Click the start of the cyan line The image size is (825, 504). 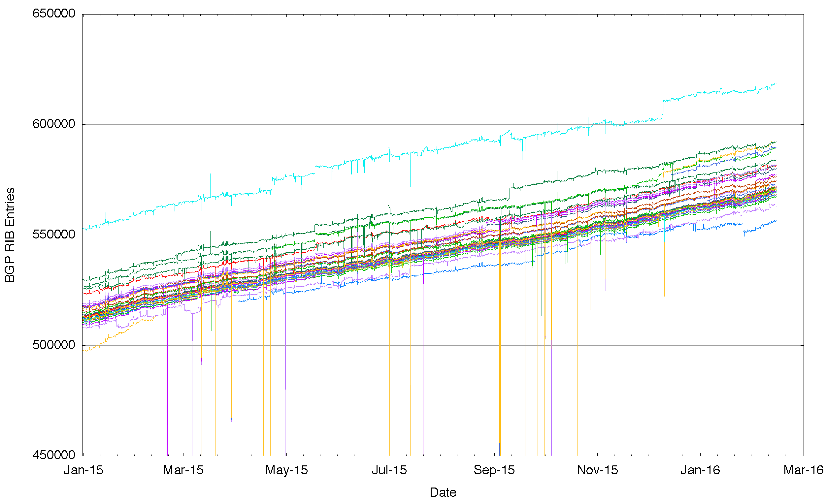[84, 229]
